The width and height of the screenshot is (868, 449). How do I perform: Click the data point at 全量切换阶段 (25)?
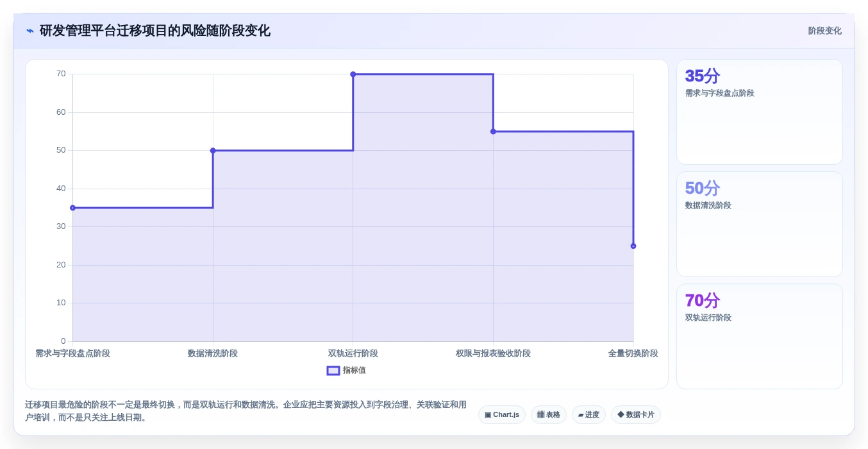(633, 246)
